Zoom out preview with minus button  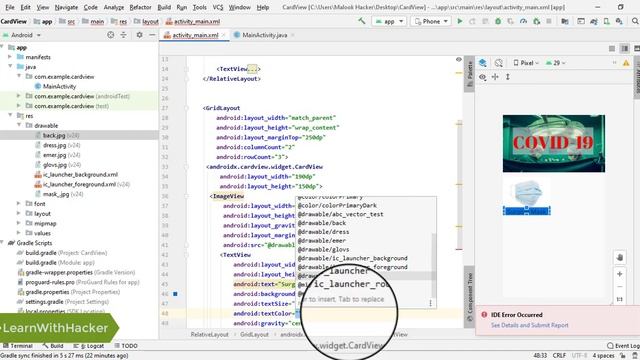pyautogui.click(x=620, y=287)
